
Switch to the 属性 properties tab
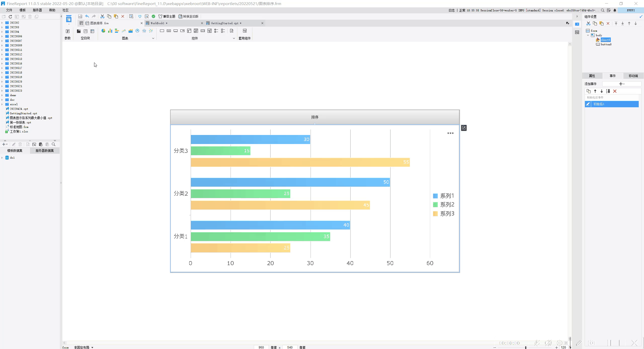pos(592,76)
